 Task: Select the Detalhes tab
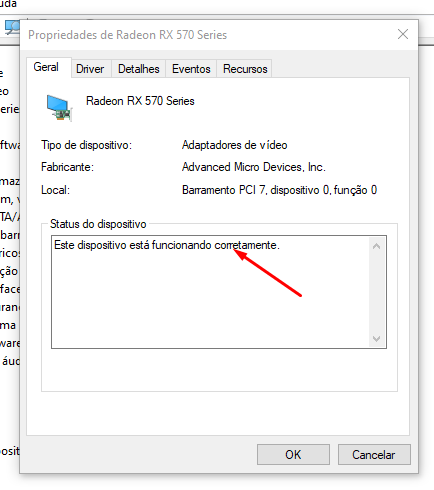coord(139,69)
